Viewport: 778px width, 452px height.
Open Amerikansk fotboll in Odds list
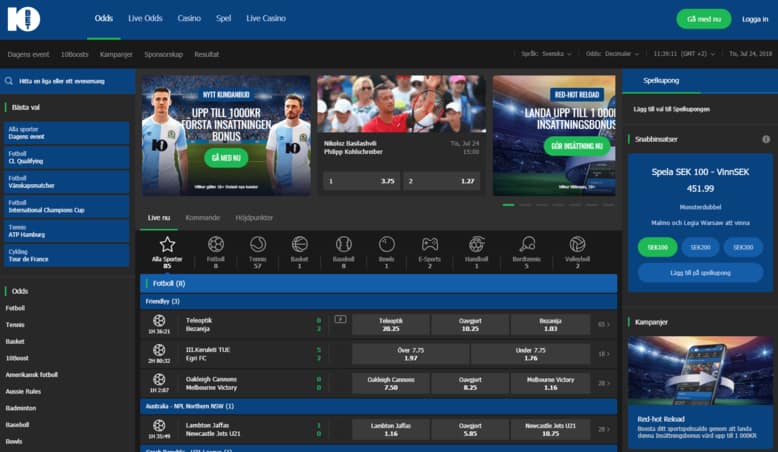32,375
